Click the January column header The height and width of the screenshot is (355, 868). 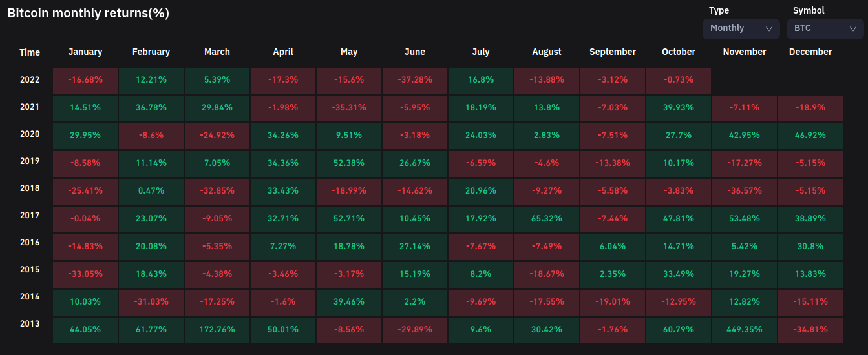(85, 52)
